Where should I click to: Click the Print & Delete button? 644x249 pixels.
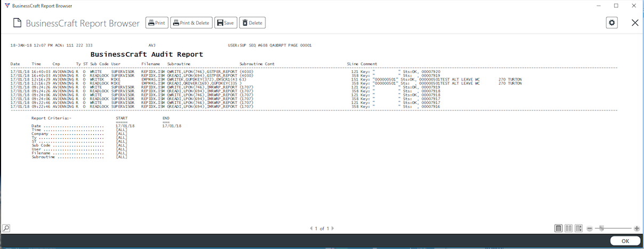pos(191,23)
